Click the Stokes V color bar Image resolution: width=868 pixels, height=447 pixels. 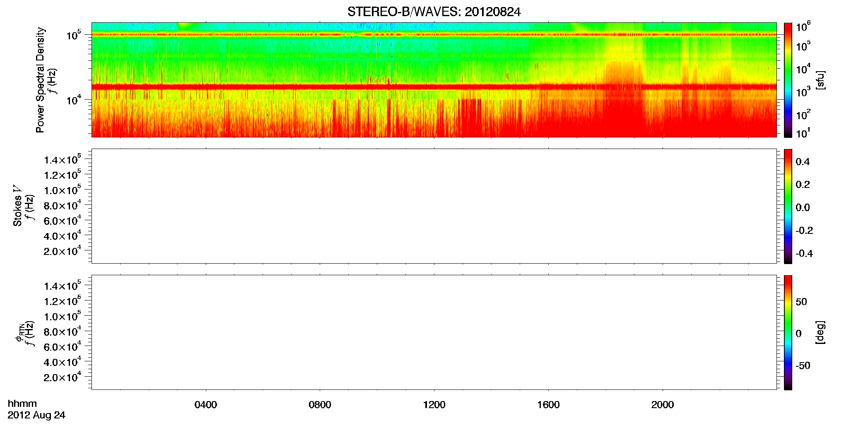[x=788, y=206]
